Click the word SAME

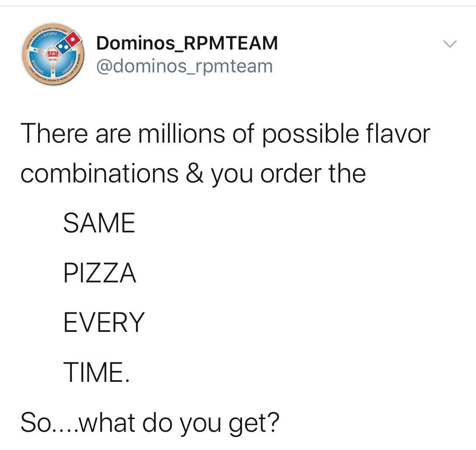point(99,223)
